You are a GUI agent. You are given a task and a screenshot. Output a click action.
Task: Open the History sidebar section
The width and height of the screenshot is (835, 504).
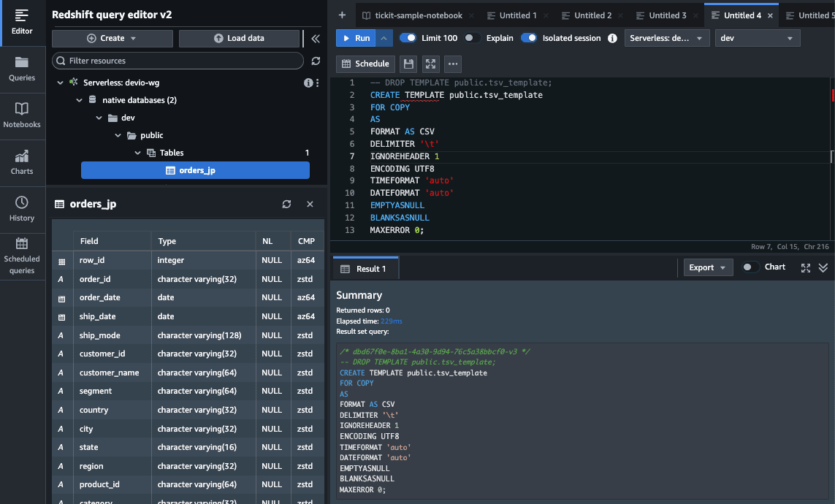point(22,210)
